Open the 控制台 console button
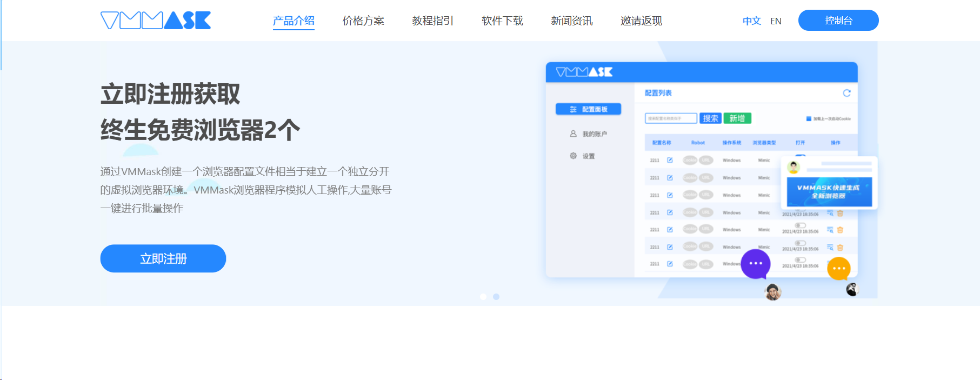This screenshot has width=980, height=380. (x=838, y=21)
